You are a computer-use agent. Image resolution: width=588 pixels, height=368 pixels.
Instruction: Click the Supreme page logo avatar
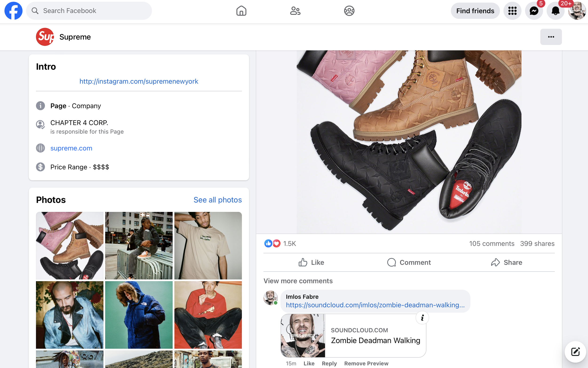click(45, 37)
